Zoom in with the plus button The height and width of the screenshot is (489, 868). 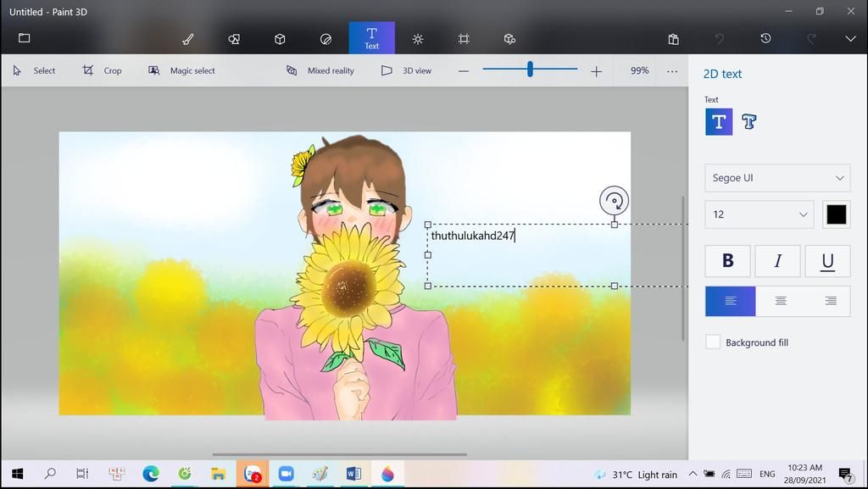[596, 71]
